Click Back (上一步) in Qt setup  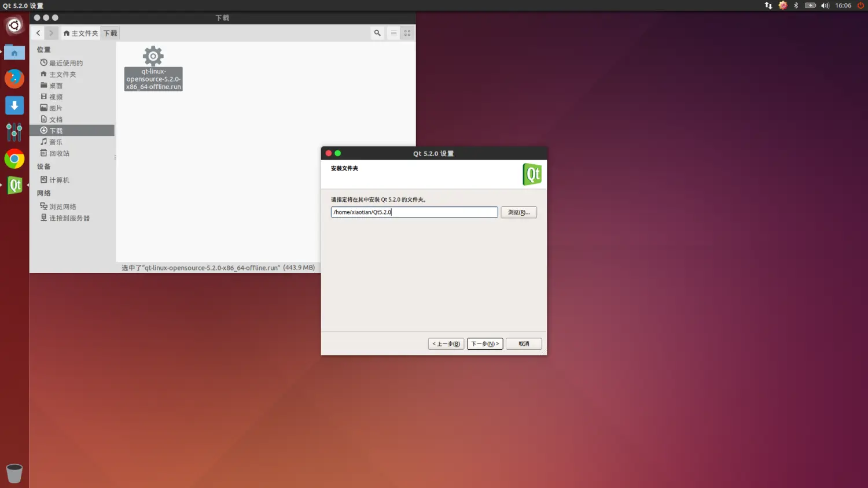(x=446, y=343)
